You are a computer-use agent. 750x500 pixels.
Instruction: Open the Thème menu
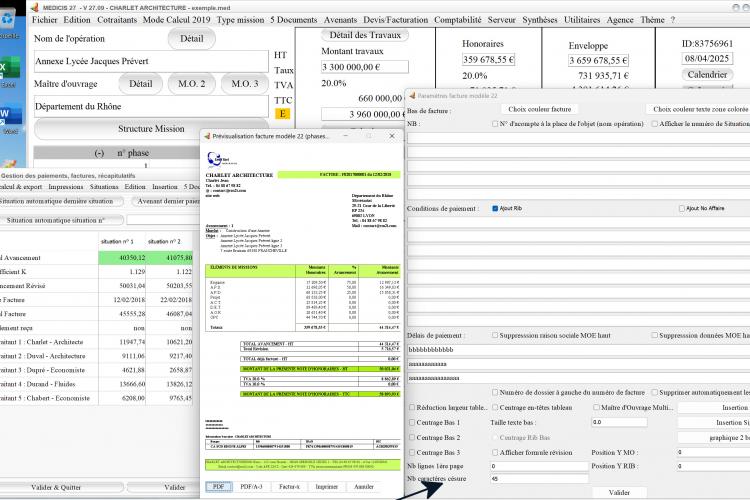click(652, 20)
